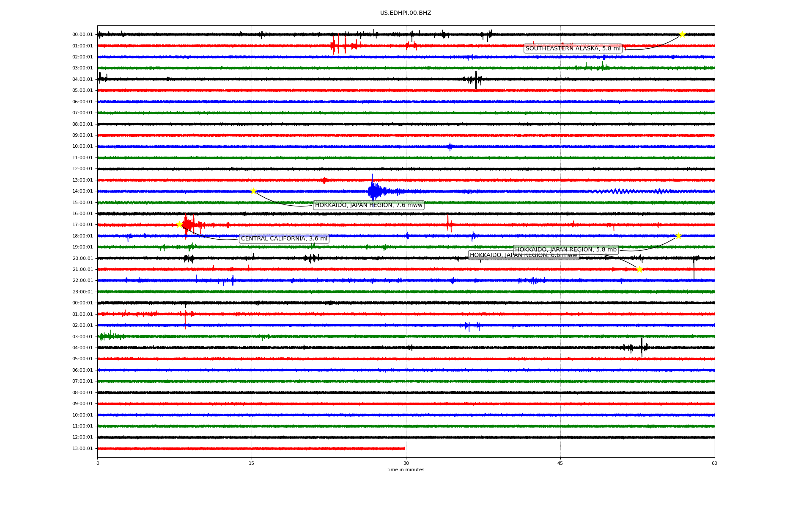
Task: Click the Hokkaido 6.6 mww star marker
Action: click(x=639, y=269)
